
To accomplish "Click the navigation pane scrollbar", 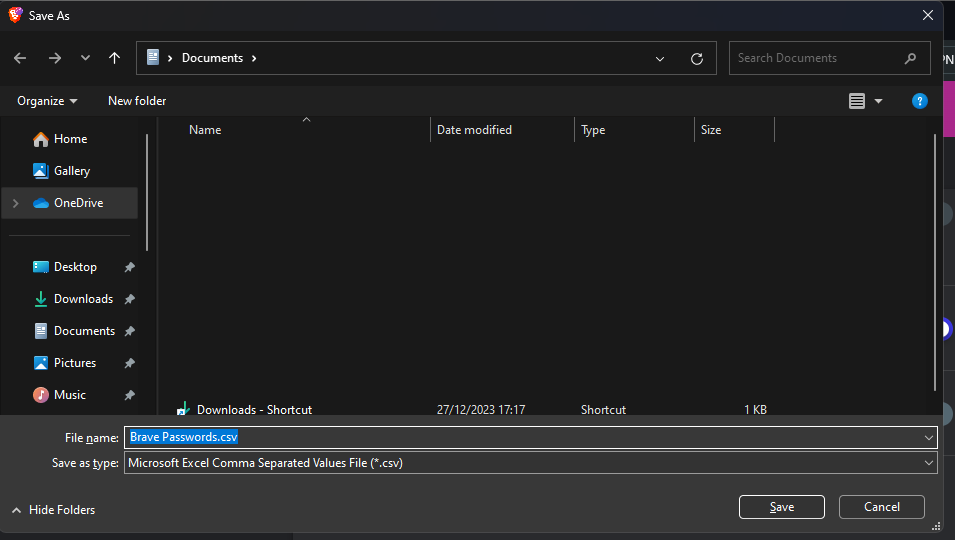I will (147, 192).
